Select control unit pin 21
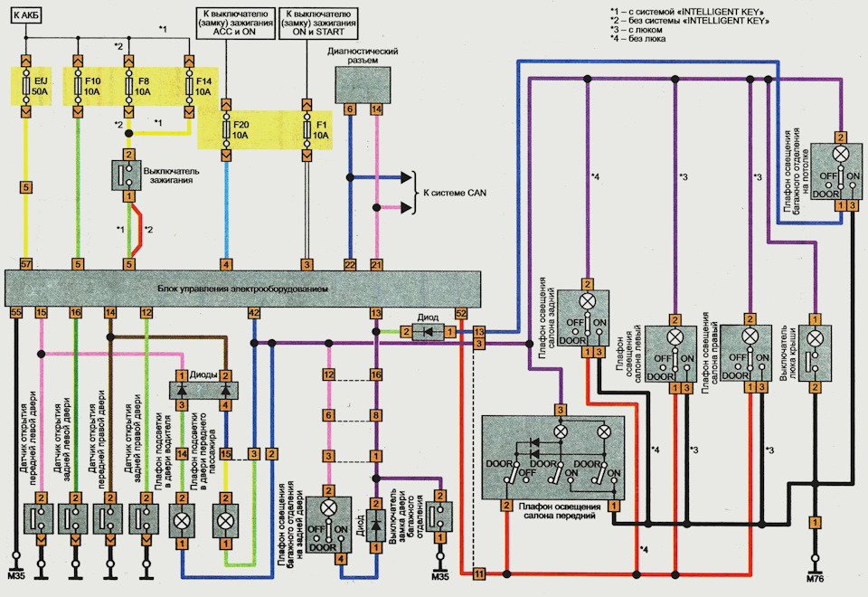This screenshot has width=868, height=597. click(376, 265)
